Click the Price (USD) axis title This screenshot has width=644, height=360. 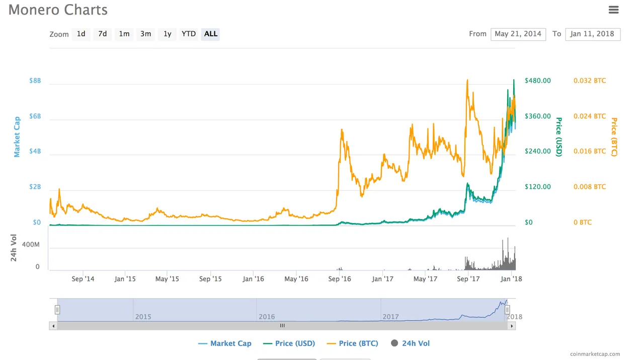[558, 137]
